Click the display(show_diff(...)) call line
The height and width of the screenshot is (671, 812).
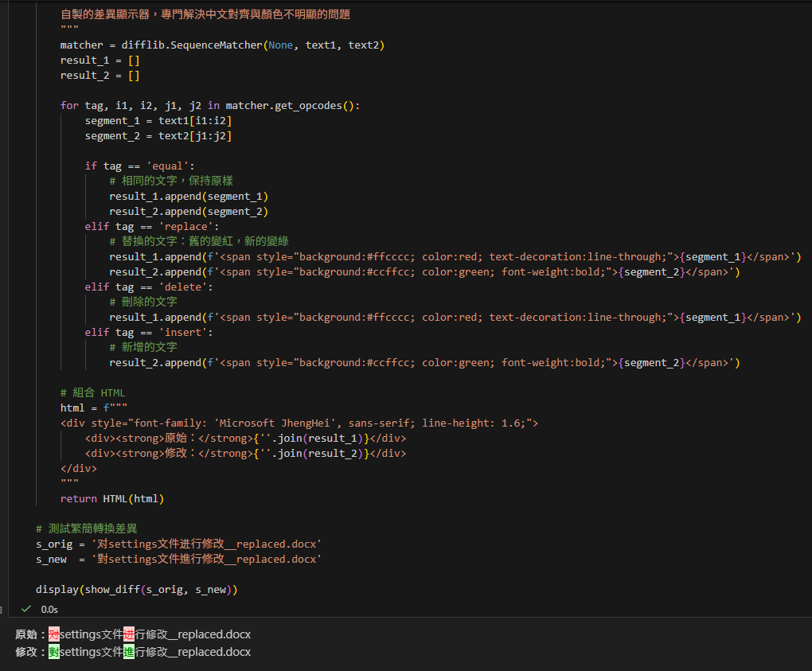(x=136, y=589)
